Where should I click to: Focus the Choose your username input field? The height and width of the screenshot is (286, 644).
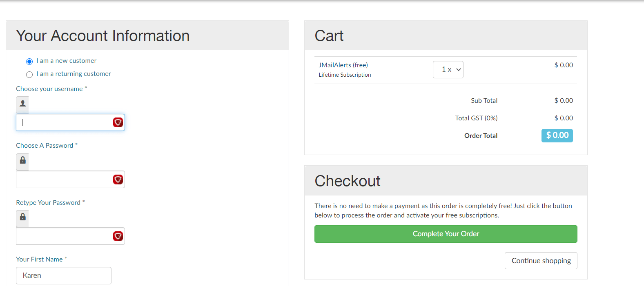[70, 122]
